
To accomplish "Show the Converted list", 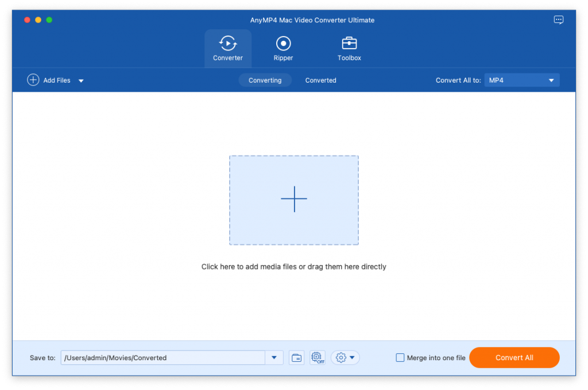I will pos(320,80).
